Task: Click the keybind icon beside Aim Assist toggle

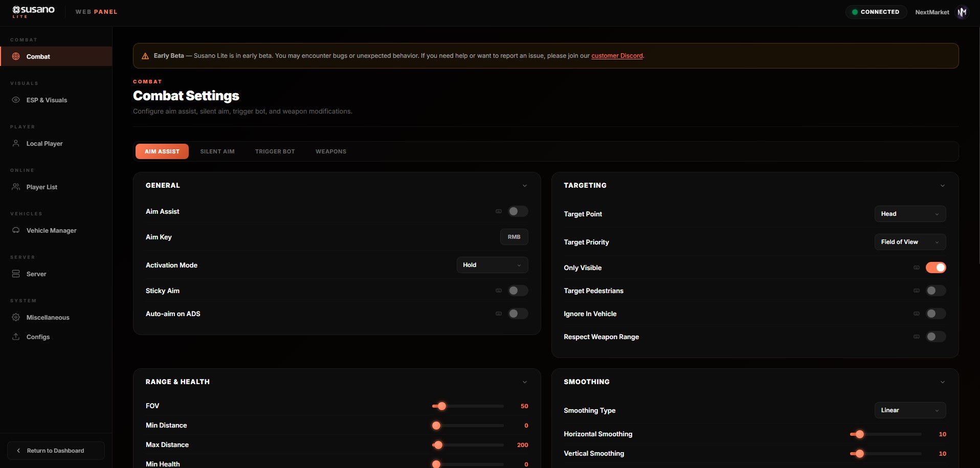Action: click(x=499, y=211)
